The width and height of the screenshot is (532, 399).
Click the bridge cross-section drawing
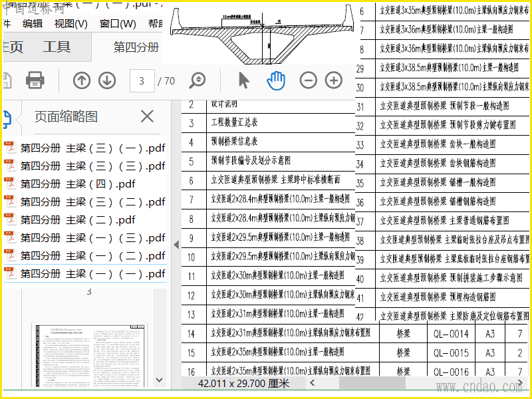(x=261, y=35)
